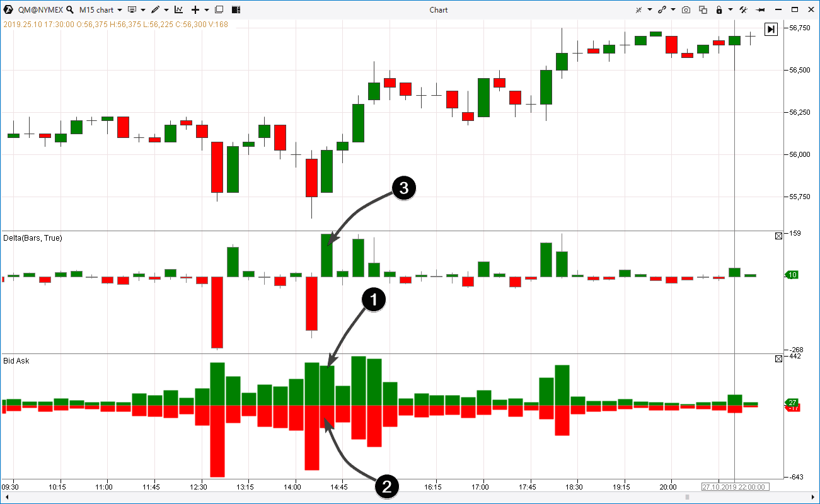
Task: Click the horizontal scrollbar thumb
Action: (687, 498)
